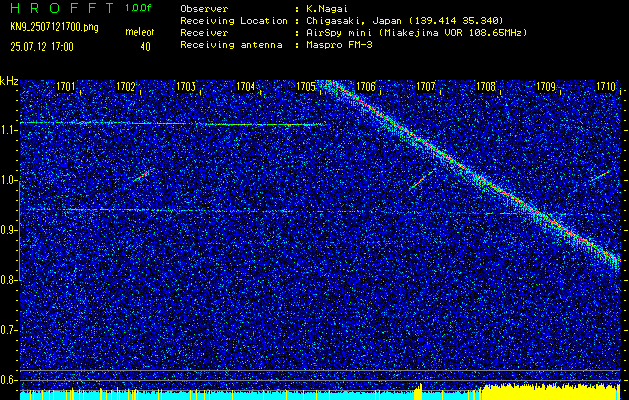Click the 0.7 frequency axis label

[7, 330]
